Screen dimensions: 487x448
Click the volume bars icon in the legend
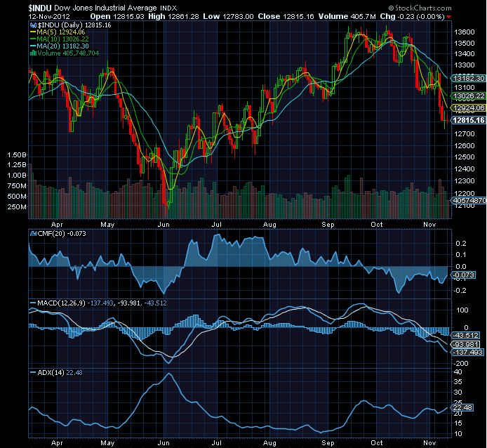tap(33, 53)
